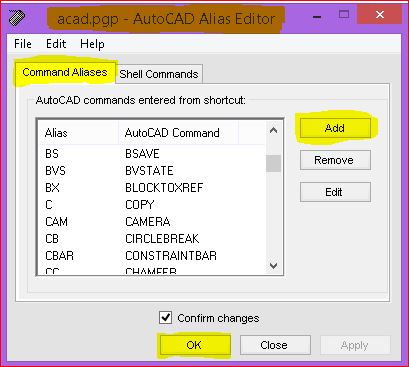
Task: Open the Edit menu
Action: [56, 44]
